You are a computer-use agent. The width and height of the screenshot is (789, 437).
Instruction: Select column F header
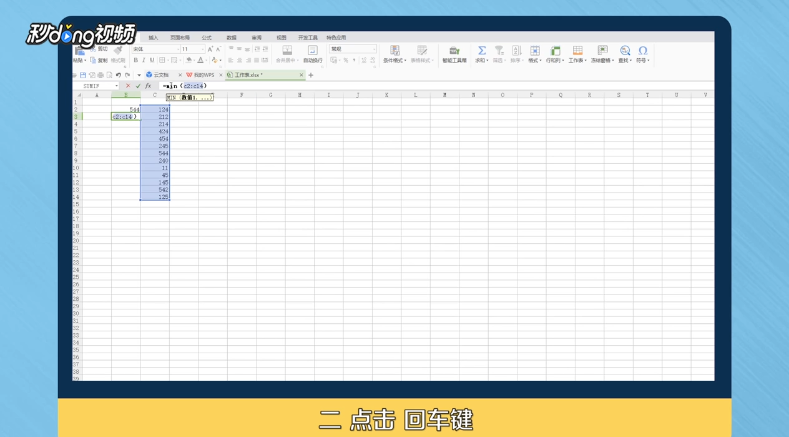tap(242, 95)
